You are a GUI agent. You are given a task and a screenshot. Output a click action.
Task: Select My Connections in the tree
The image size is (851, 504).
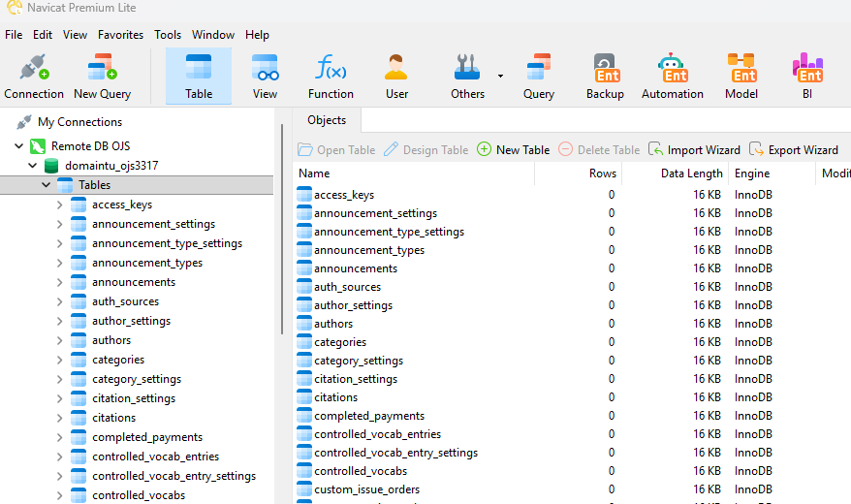click(x=79, y=122)
